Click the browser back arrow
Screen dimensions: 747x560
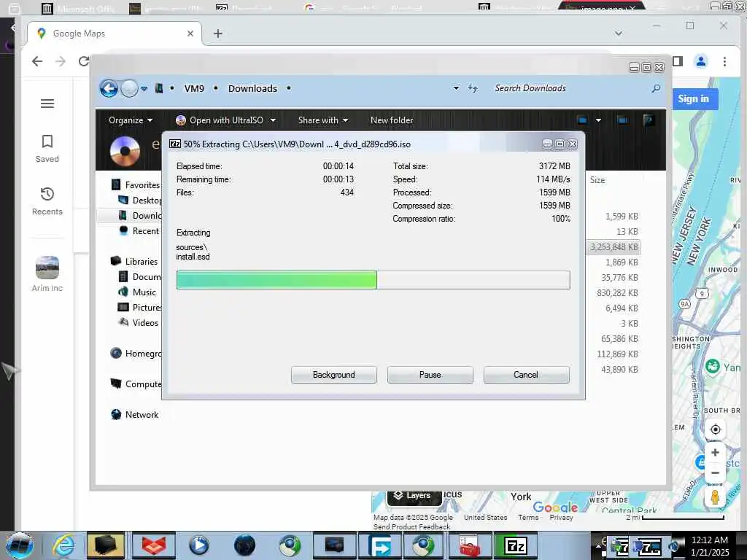[x=37, y=61]
